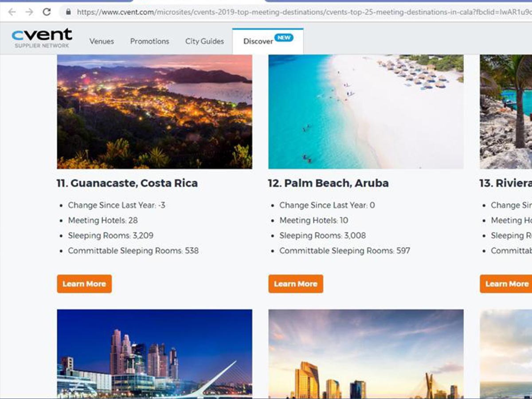This screenshot has width=532, height=399.
Task: Click Learn More under Palm Beach, Aruba
Action: point(296,284)
